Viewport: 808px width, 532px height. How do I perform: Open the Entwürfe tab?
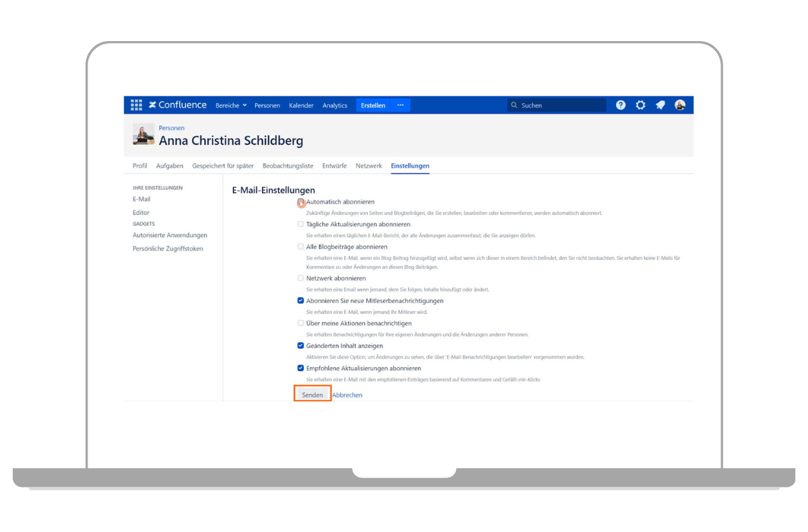pos(335,166)
